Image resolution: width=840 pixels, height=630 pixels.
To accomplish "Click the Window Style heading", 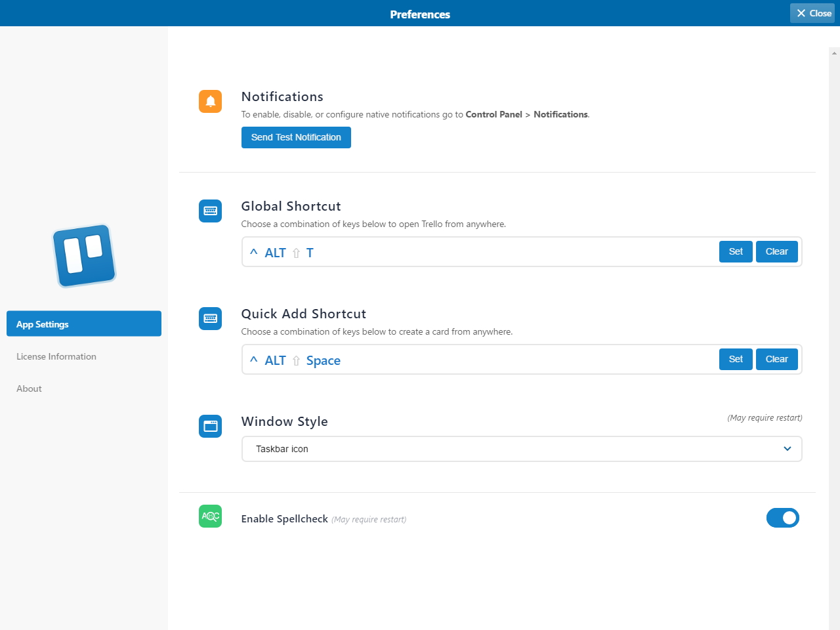I will tap(284, 421).
